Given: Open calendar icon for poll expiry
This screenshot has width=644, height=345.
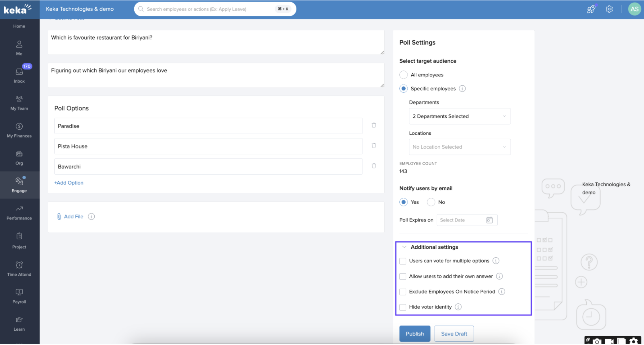Looking at the screenshot, I should pos(489,220).
